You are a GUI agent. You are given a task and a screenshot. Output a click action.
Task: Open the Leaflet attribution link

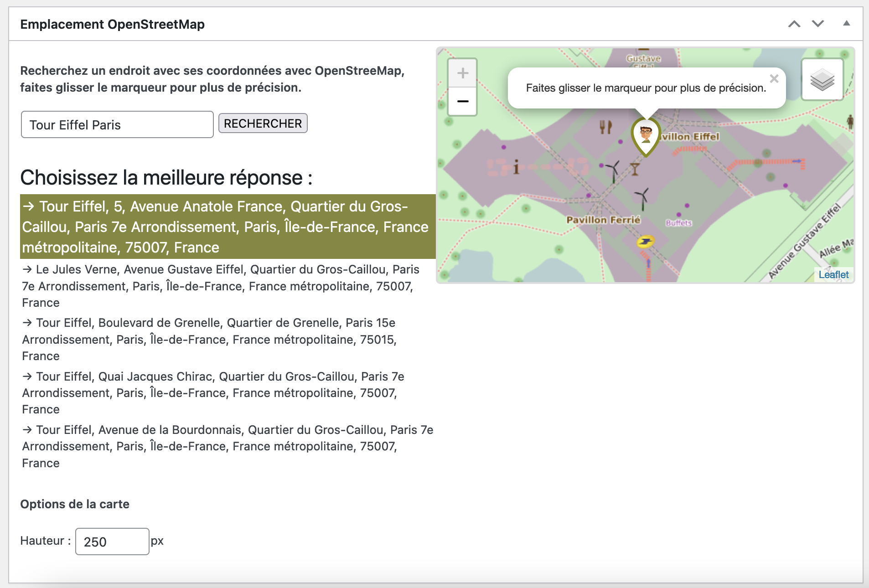[x=833, y=274]
